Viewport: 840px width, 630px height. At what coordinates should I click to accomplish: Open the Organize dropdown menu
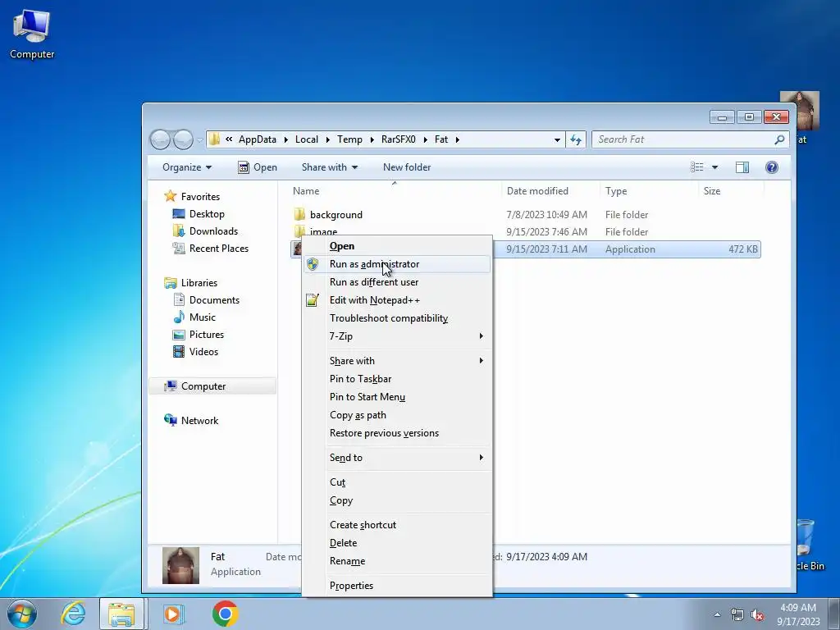coord(187,167)
